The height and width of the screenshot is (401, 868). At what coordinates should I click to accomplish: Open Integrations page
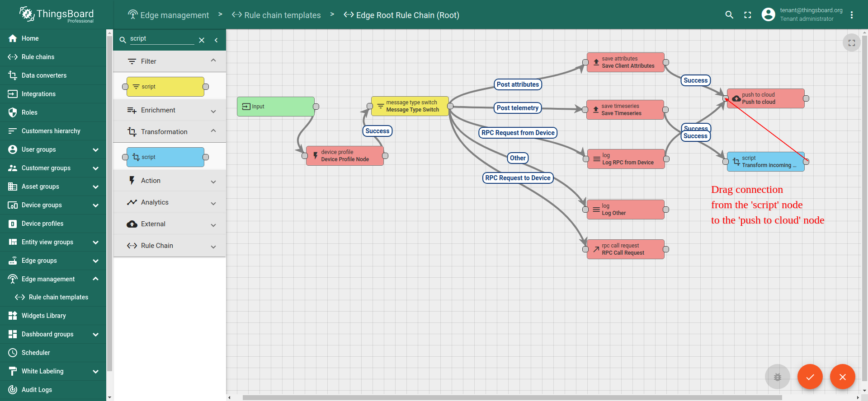(53, 94)
